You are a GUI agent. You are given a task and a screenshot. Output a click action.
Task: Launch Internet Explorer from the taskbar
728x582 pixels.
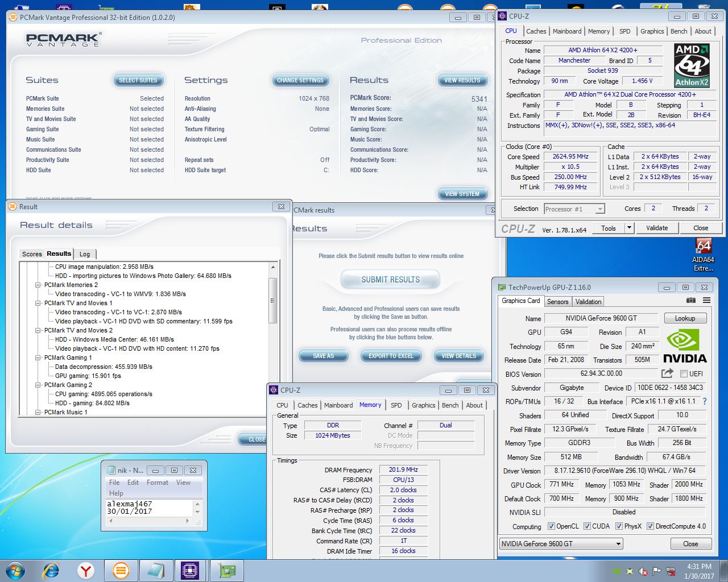click(x=51, y=571)
